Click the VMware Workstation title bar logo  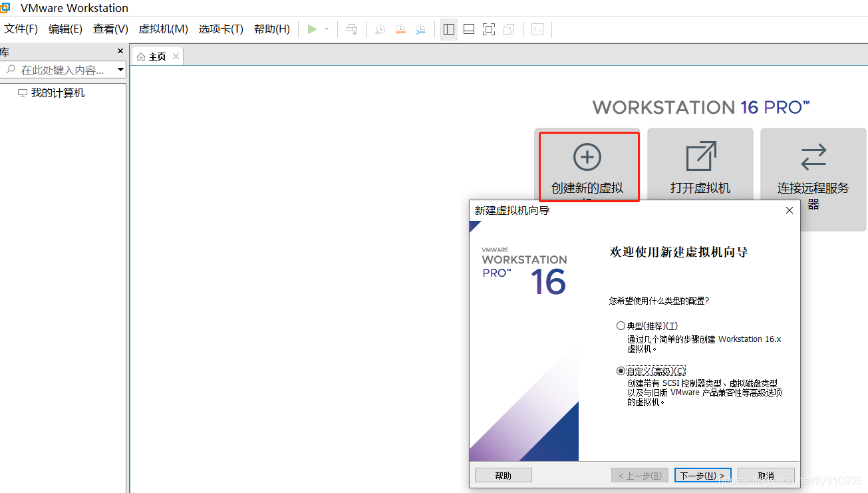click(x=5, y=8)
